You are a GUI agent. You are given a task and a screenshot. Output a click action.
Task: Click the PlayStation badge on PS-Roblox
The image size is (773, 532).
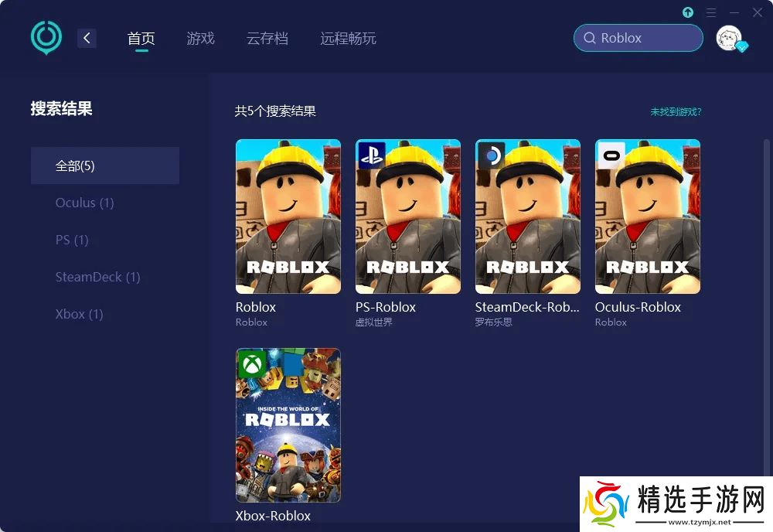pos(371,155)
